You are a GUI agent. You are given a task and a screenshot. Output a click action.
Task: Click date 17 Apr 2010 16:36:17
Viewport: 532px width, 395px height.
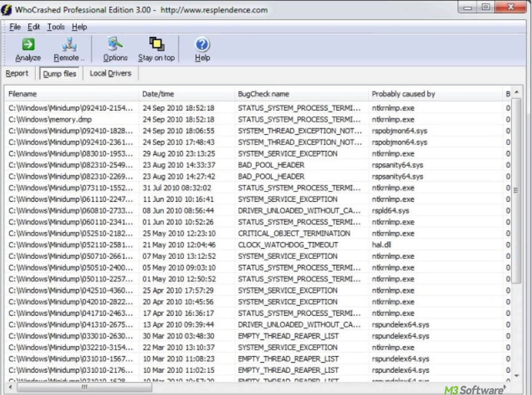pyautogui.click(x=178, y=313)
